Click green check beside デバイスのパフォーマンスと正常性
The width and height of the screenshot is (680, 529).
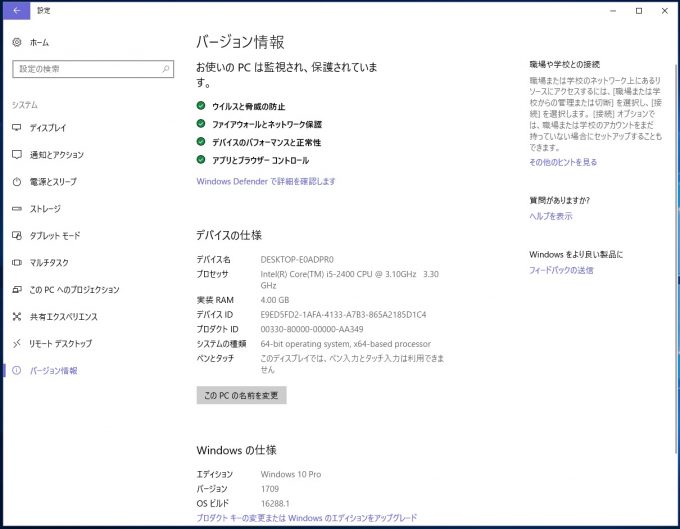click(x=201, y=141)
